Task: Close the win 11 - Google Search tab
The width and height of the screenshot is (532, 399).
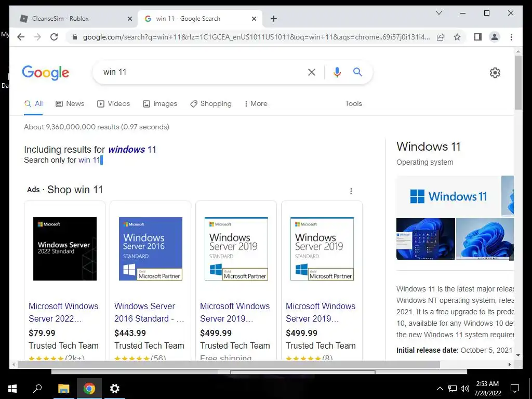Action: [254, 19]
